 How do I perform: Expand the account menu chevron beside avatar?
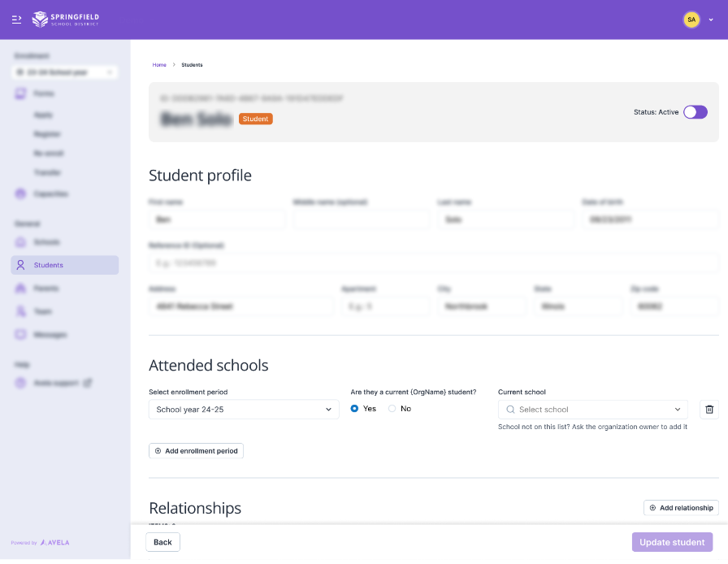tap(712, 20)
